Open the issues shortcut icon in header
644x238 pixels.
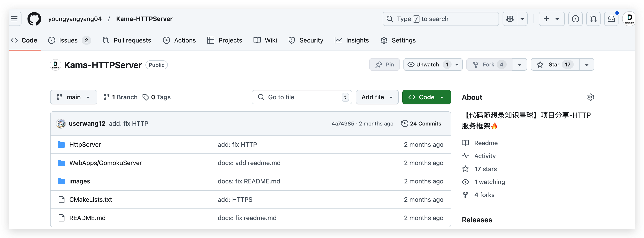point(575,19)
